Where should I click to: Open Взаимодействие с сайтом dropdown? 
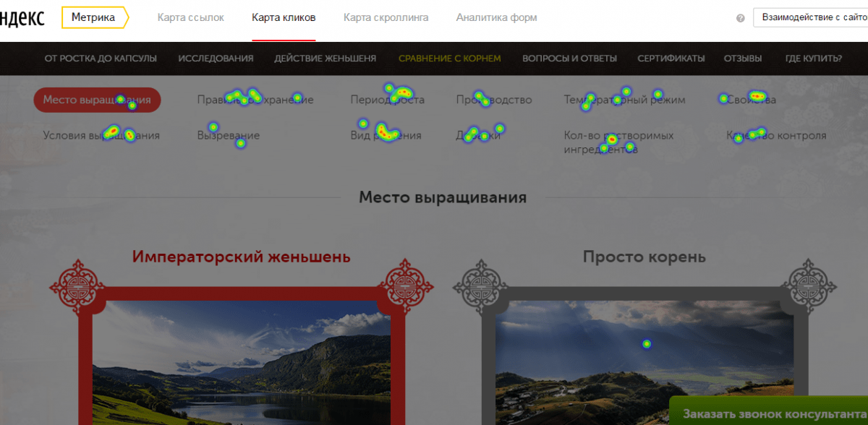811,17
